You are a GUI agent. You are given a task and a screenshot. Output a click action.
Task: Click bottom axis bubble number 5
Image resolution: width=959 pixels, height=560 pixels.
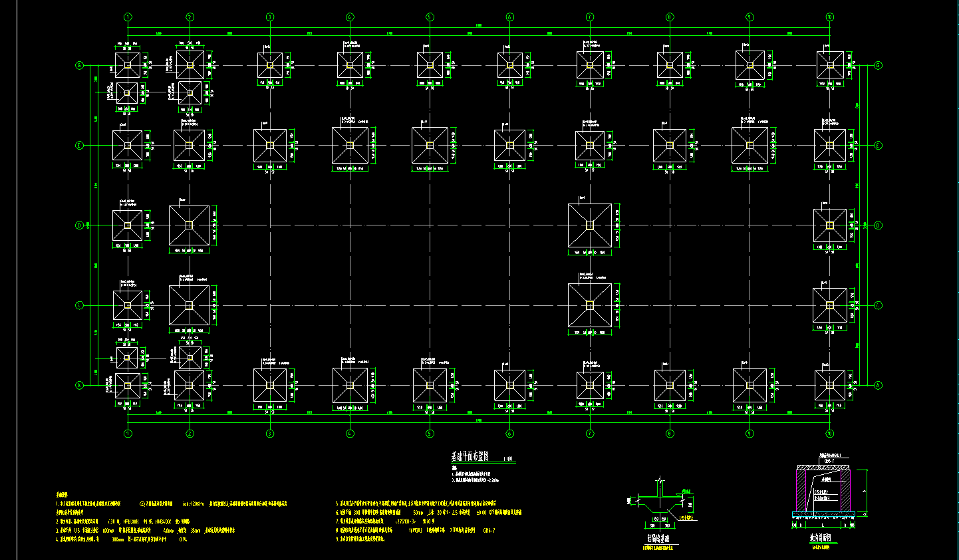tap(430, 434)
